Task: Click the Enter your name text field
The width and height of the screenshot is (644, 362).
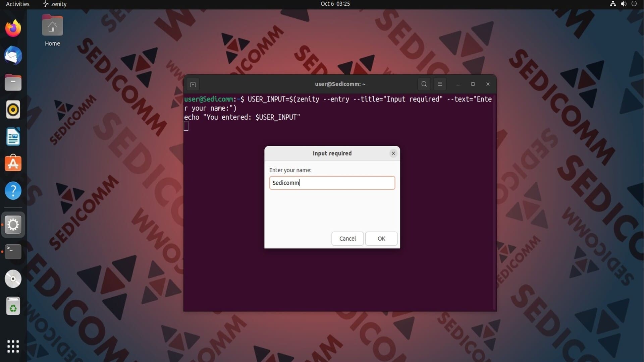Action: point(332,183)
